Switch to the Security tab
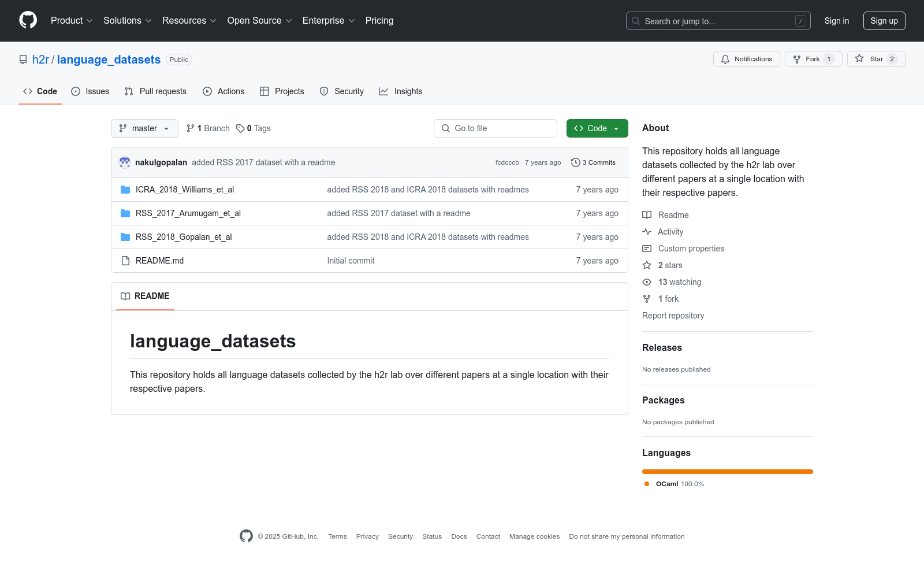 tap(342, 91)
